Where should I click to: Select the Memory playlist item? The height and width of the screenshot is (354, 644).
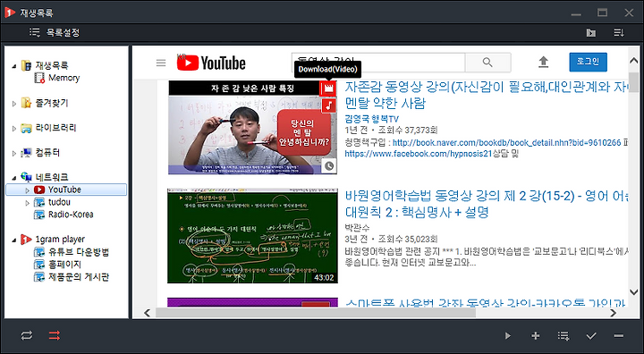(57, 78)
